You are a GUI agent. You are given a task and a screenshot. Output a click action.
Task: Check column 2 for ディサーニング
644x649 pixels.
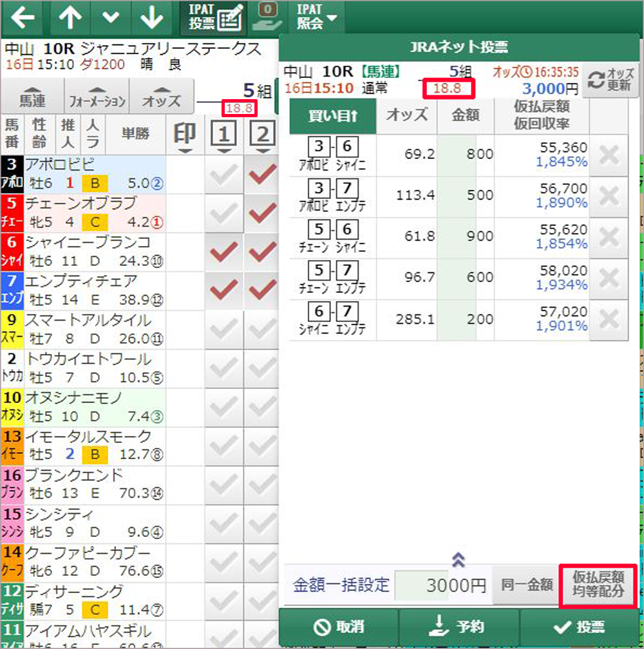tap(262, 601)
